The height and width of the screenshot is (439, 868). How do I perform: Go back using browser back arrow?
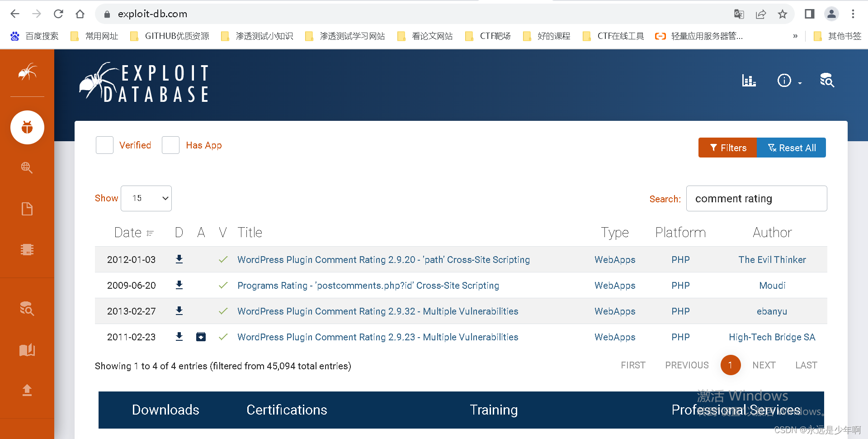[x=15, y=14]
